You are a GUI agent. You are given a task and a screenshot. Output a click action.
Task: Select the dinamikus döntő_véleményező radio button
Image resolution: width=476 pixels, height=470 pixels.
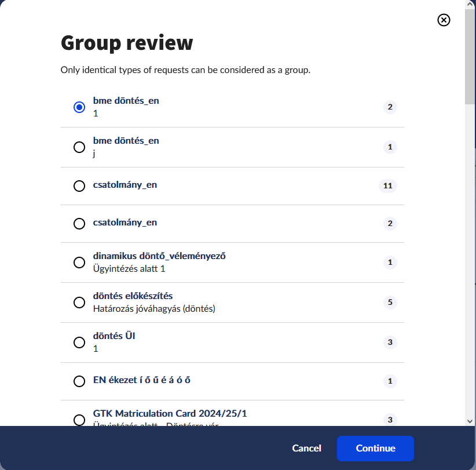[79, 263]
